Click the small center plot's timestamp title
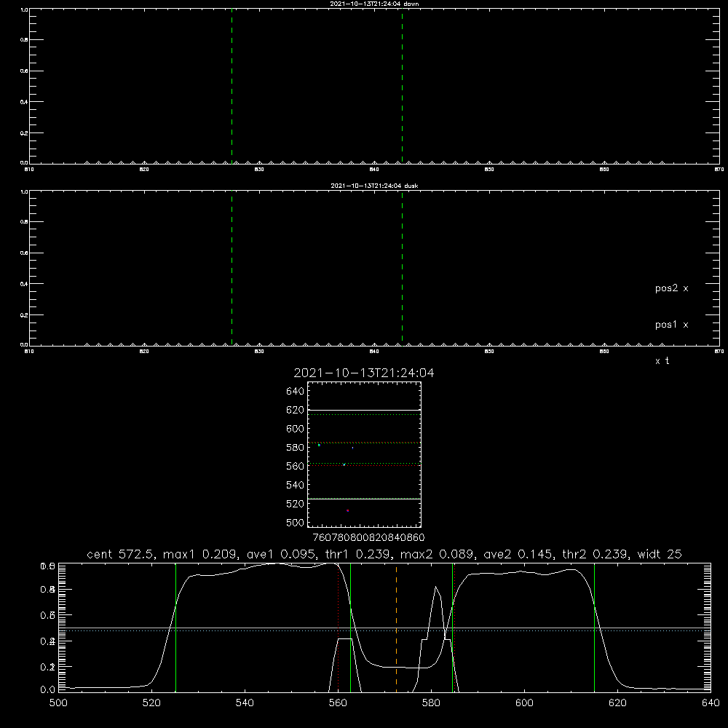Viewport: 728px width, 728px height. click(x=364, y=373)
